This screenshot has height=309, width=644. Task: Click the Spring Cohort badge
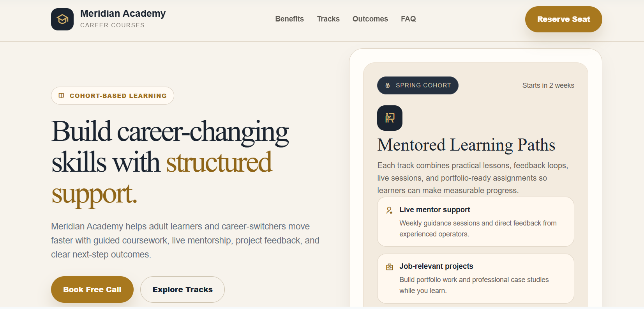point(417,85)
